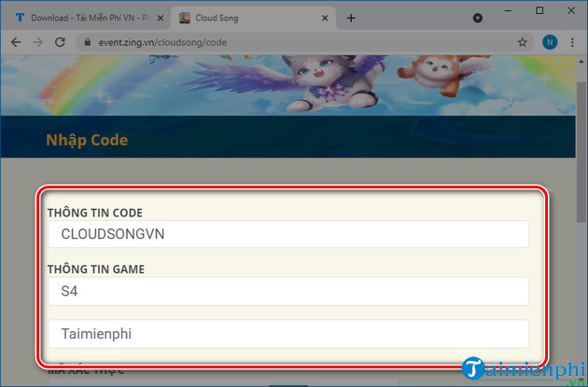Open a new browser tab
This screenshot has height=387, width=588.
(351, 18)
